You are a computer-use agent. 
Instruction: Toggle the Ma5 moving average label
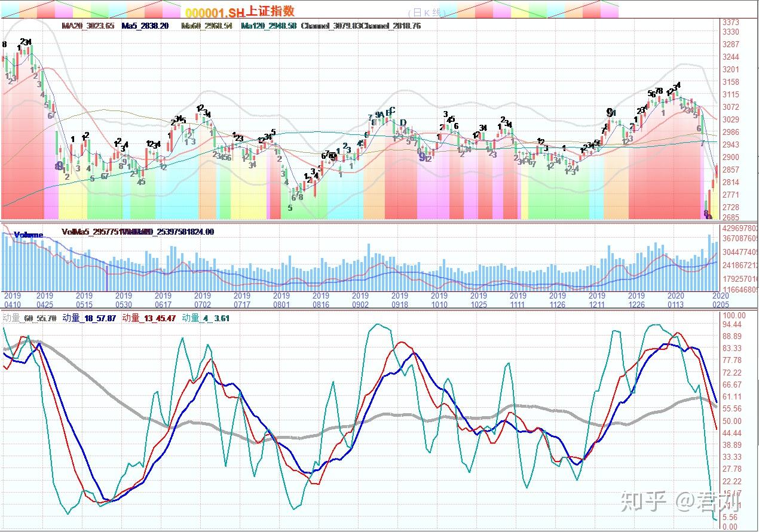click(145, 26)
